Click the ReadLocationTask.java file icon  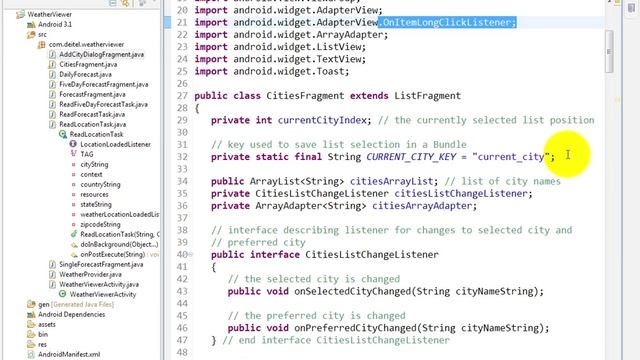click(52, 124)
